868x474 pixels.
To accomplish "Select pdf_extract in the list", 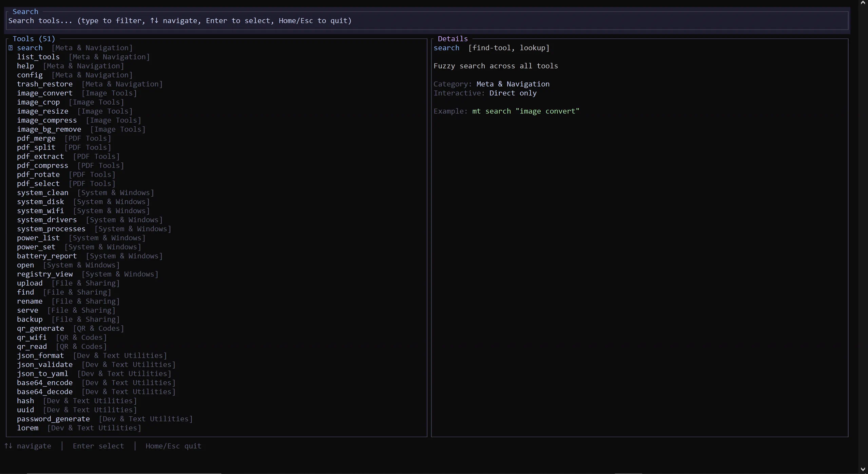I will [216, 157].
